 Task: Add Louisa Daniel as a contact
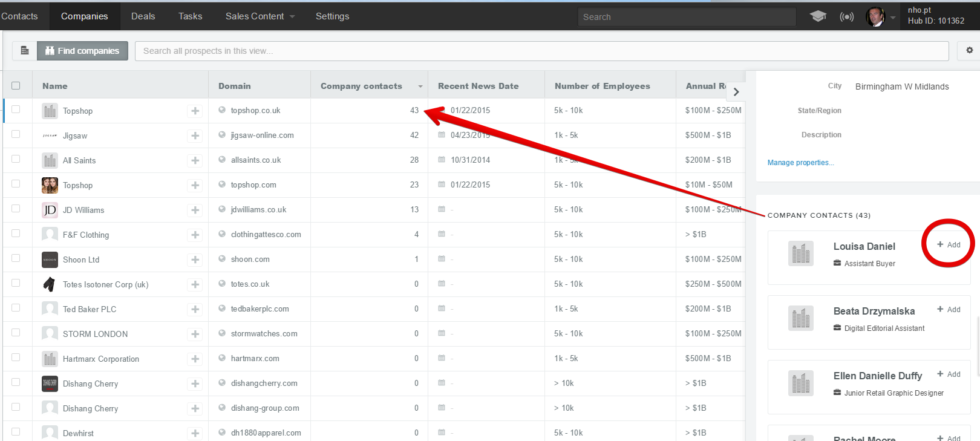click(x=949, y=244)
